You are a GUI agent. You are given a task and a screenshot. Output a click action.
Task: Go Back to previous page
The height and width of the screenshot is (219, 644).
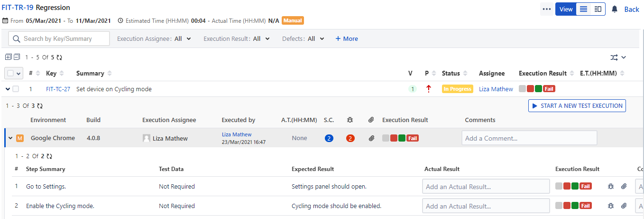[x=632, y=10]
